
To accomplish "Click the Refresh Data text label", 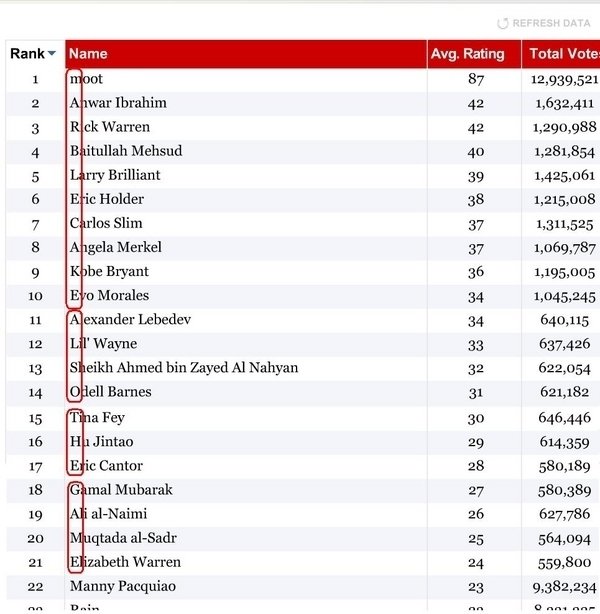I will pos(551,23).
